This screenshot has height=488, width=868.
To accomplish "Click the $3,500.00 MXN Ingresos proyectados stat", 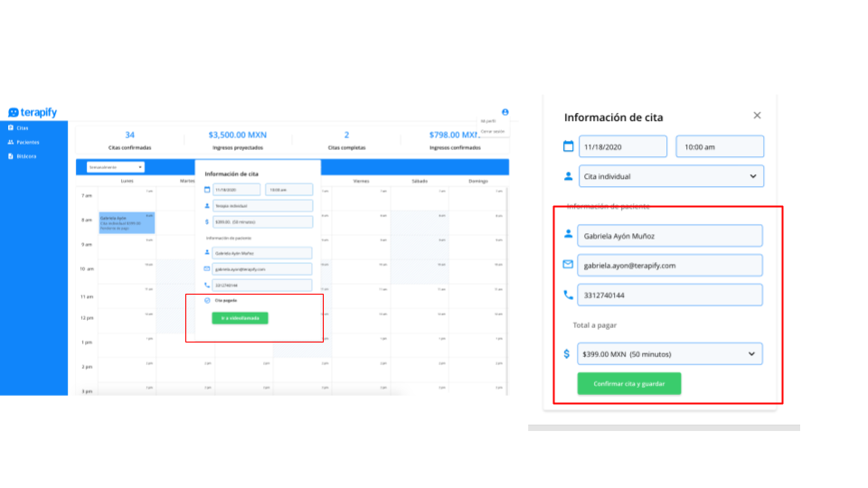I will click(x=238, y=140).
